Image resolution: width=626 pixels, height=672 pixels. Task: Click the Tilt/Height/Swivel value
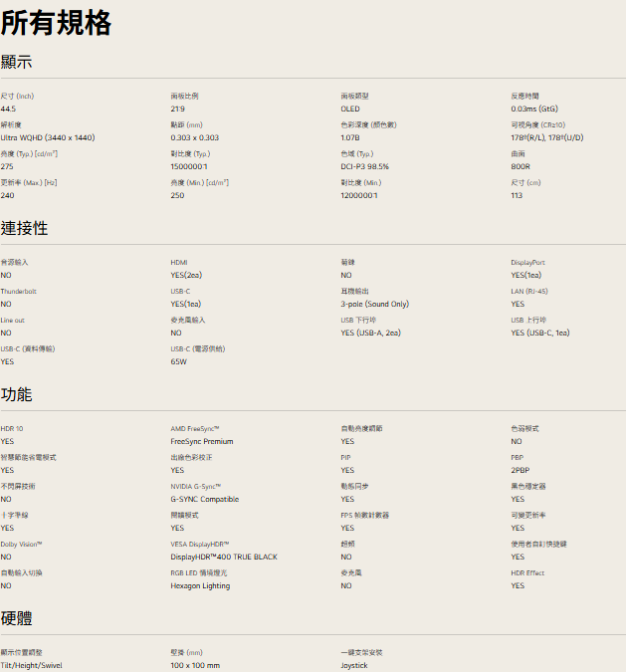point(31,665)
